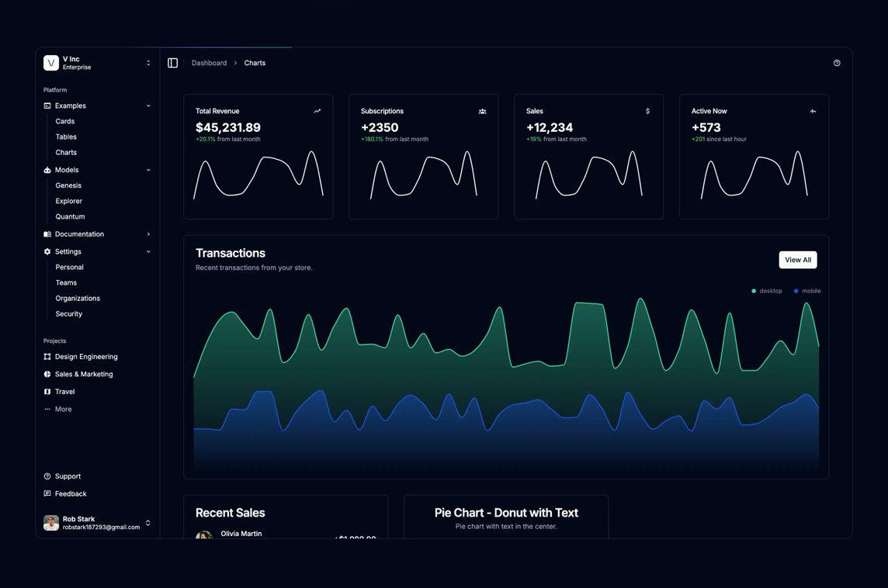Click the Total Revenue trend icon
The height and width of the screenshot is (588, 888).
[317, 112]
